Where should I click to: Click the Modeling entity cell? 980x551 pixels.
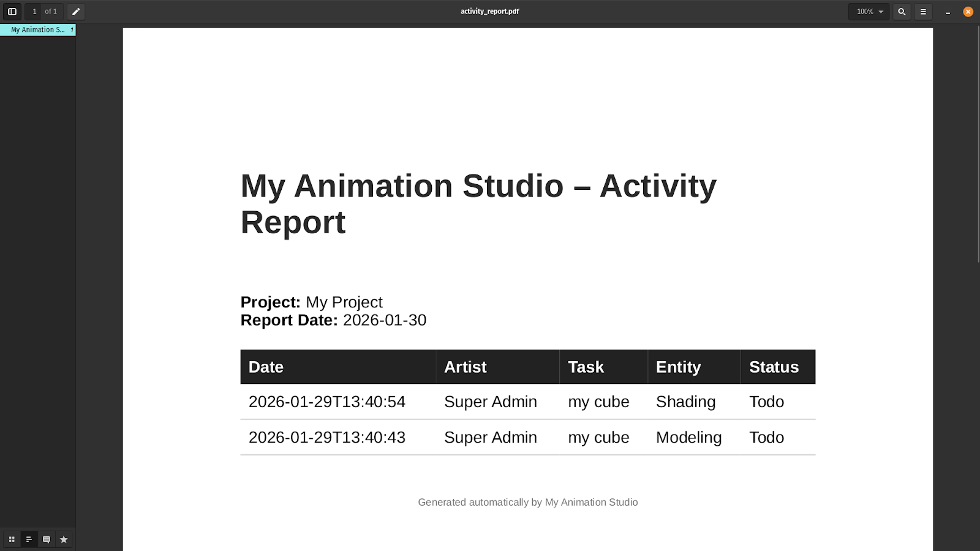[x=688, y=437]
